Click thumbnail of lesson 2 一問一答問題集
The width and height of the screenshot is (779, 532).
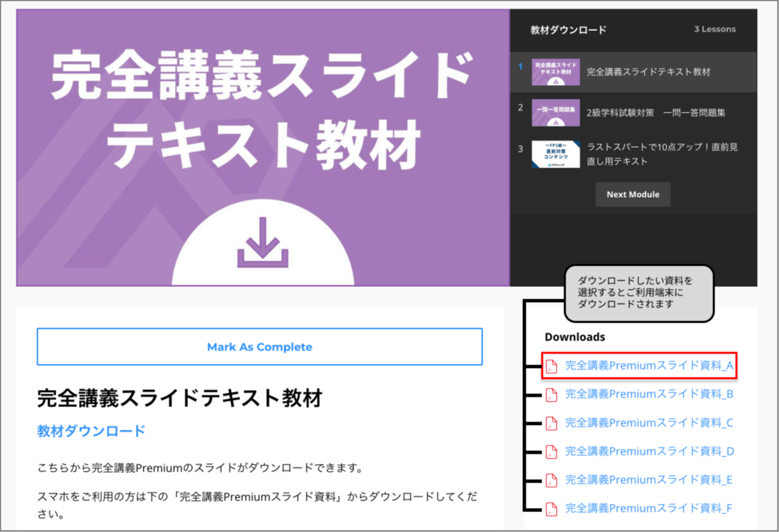tap(555, 113)
